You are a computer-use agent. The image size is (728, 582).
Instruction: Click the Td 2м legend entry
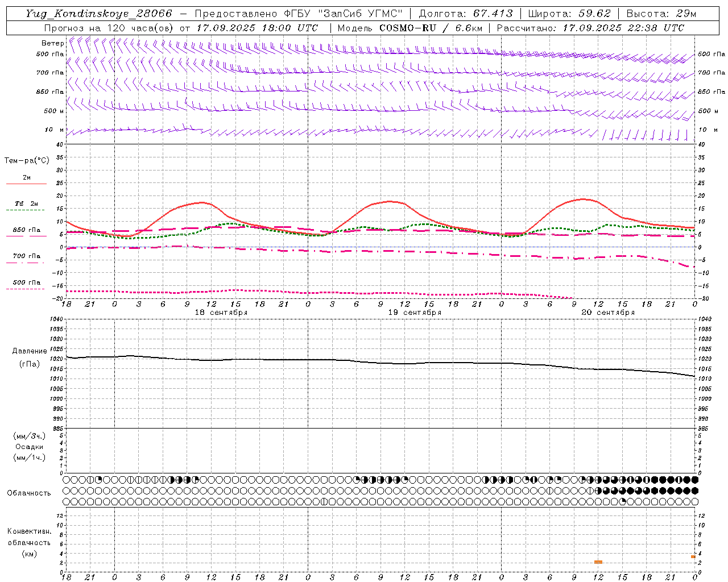click(x=26, y=203)
